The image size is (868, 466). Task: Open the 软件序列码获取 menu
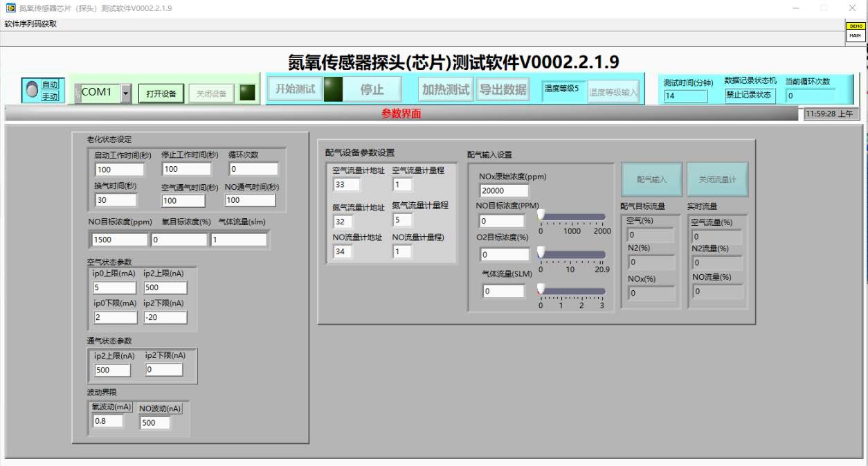[31, 24]
